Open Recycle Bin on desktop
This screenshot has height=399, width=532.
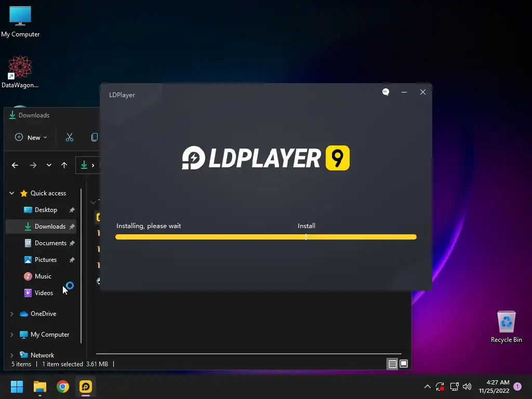506,327
